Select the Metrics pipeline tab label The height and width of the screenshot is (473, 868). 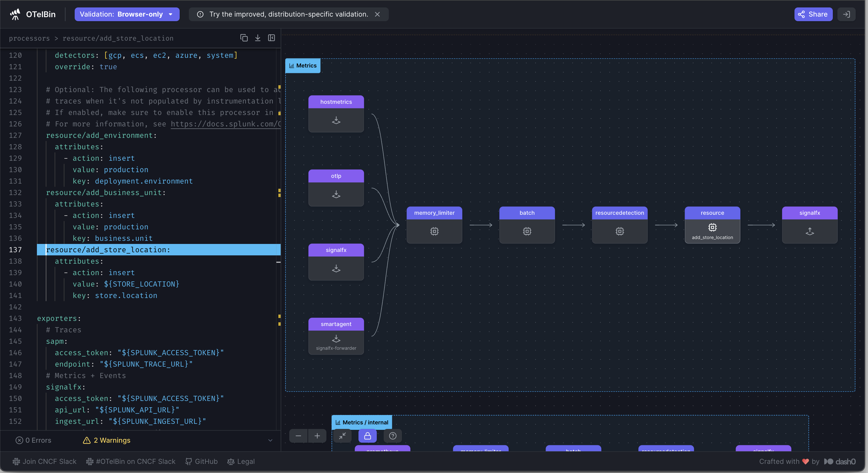pyautogui.click(x=302, y=65)
